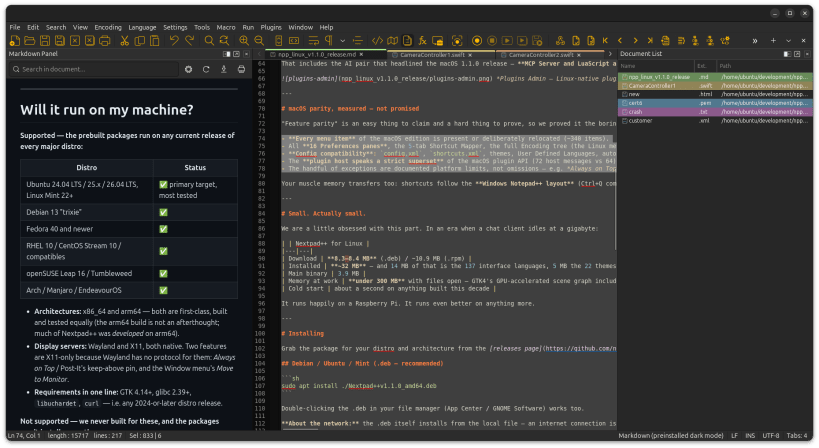
Task: Click the Zoom out icon
Action: pos(259,41)
